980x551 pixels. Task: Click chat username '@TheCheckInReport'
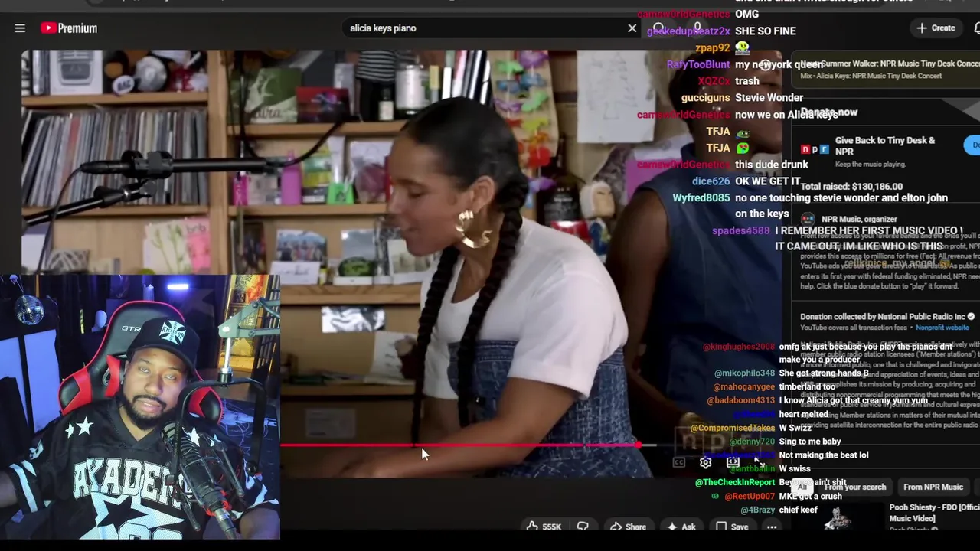(735, 483)
